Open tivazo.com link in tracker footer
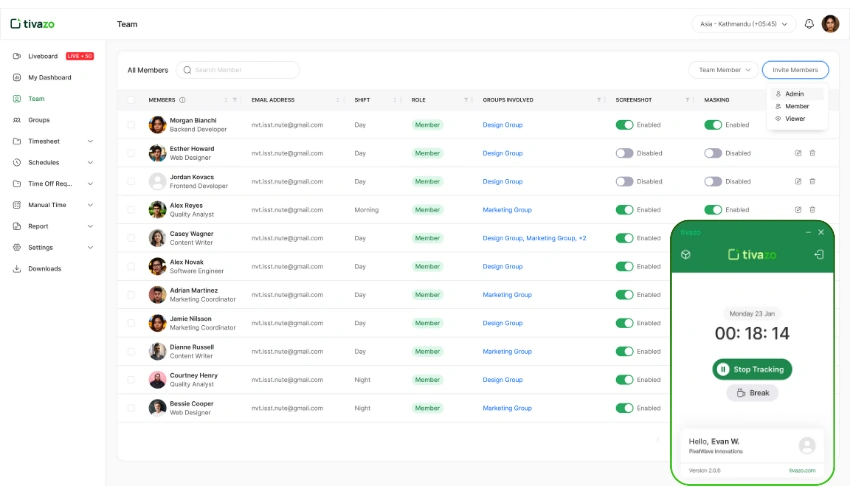Viewport: 850px width, 494px height. pos(802,471)
